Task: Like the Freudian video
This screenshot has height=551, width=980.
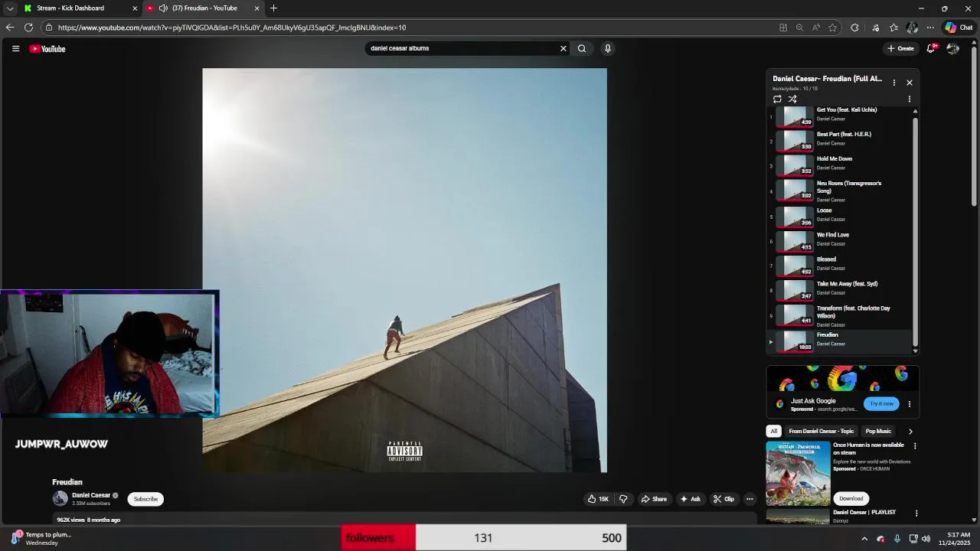Action: click(598, 499)
